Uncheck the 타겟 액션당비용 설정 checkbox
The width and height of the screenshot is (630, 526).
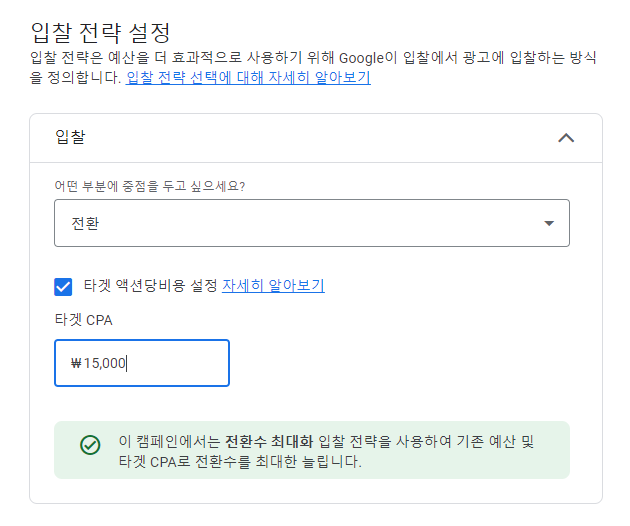click(x=63, y=287)
